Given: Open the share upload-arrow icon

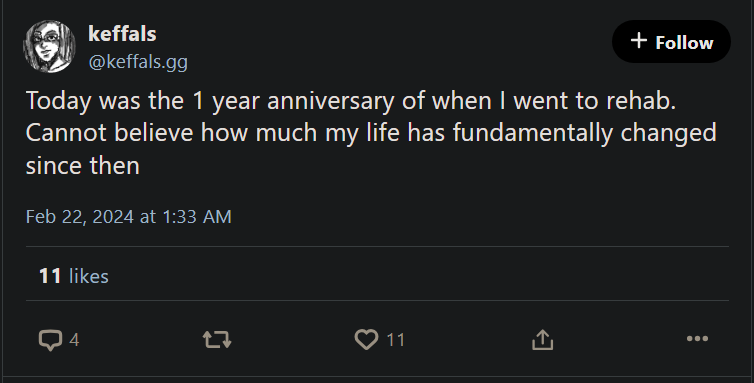Looking at the screenshot, I should click(x=542, y=339).
